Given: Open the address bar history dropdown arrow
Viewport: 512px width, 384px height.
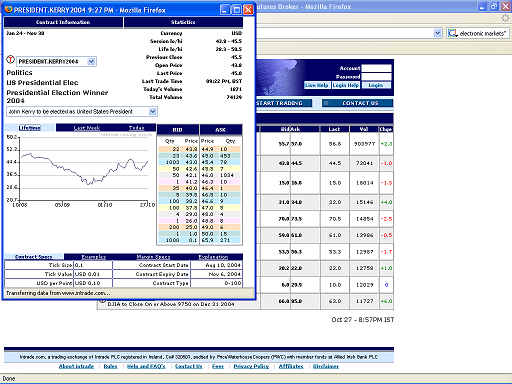Looking at the screenshot, I should coord(438,33).
